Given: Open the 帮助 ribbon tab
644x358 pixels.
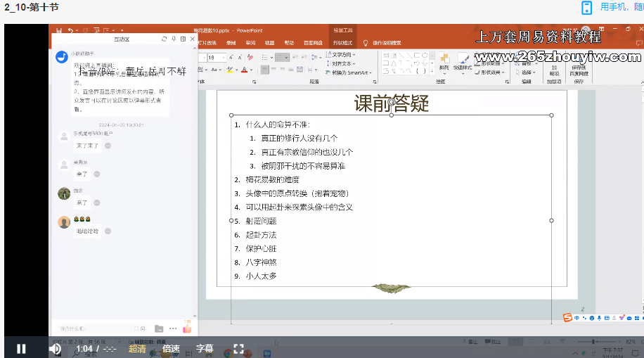Looking at the screenshot, I should pos(289,43).
